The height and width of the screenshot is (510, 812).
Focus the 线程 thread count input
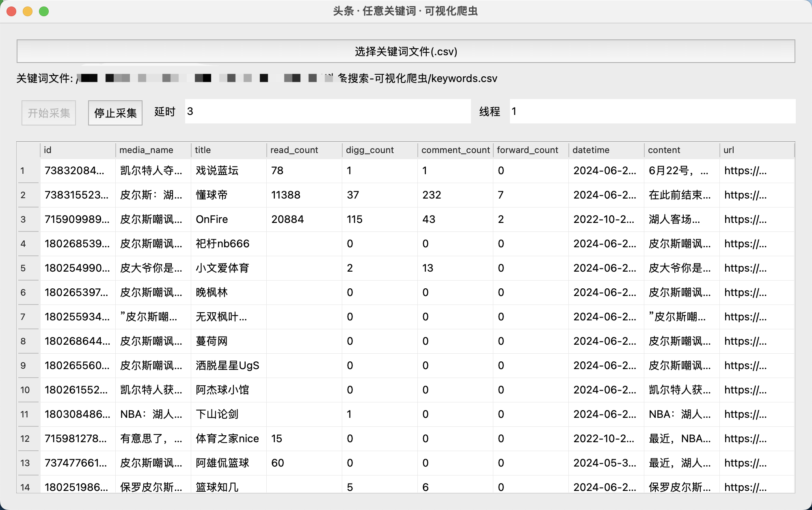pos(652,111)
